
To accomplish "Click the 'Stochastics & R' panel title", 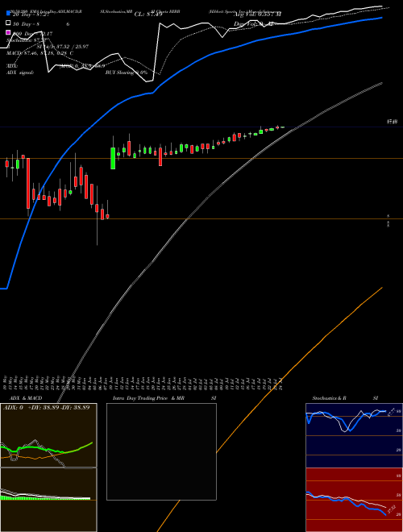I will [329, 398].
